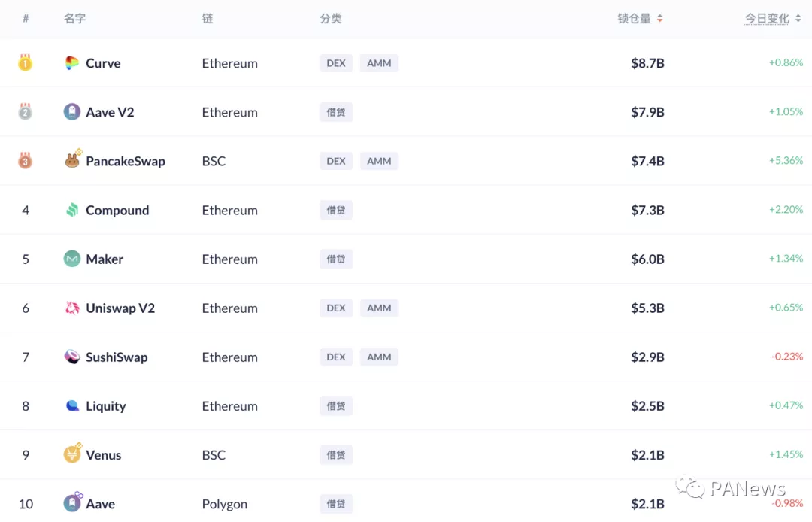The height and width of the screenshot is (522, 812).
Task: Click the Liquity blue logo icon
Action: pyautogui.click(x=72, y=406)
